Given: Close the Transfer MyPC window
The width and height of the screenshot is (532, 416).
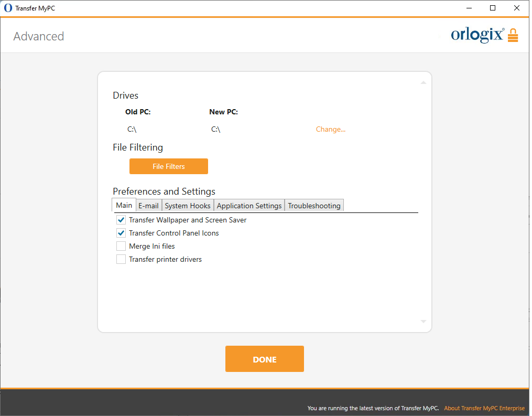Looking at the screenshot, I should pyautogui.click(x=517, y=8).
